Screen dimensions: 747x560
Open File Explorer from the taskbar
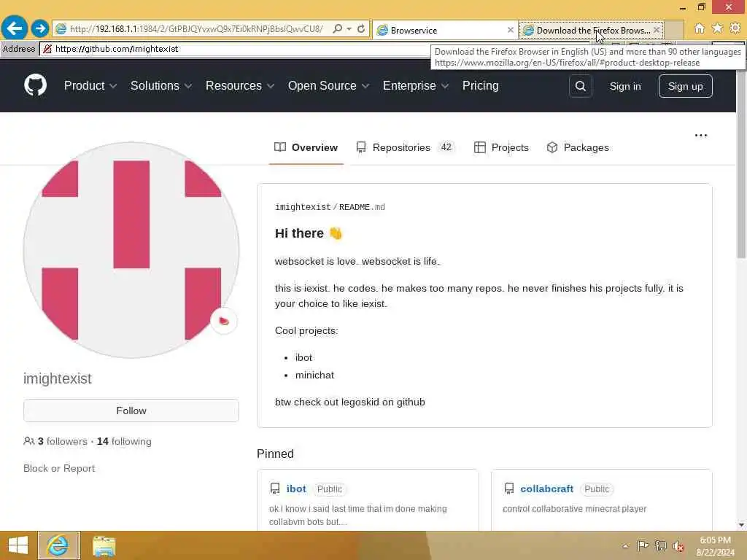tap(104, 545)
